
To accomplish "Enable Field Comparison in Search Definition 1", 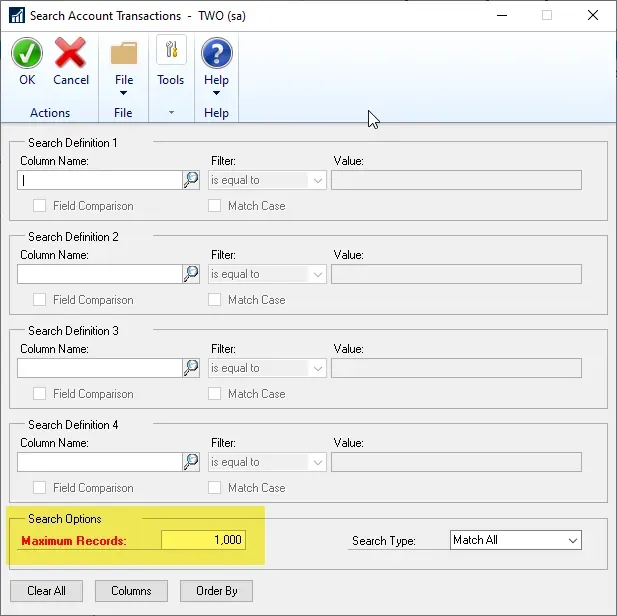I will click(40, 206).
